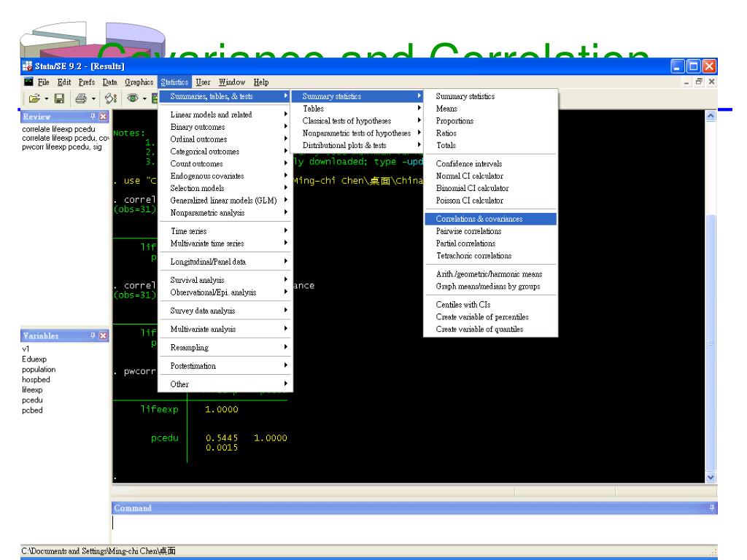Expand Linear models and related submenu

[x=225, y=114]
